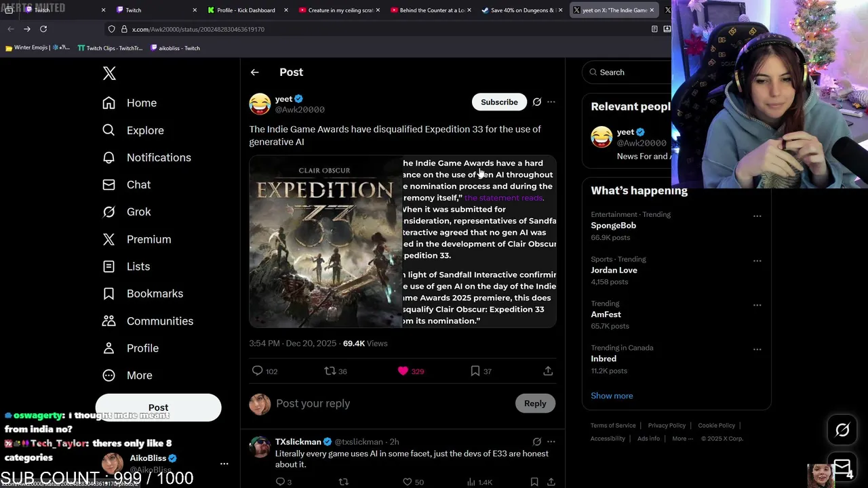
Task: Click the Bookmarks icon in sidebar
Action: 108,293
